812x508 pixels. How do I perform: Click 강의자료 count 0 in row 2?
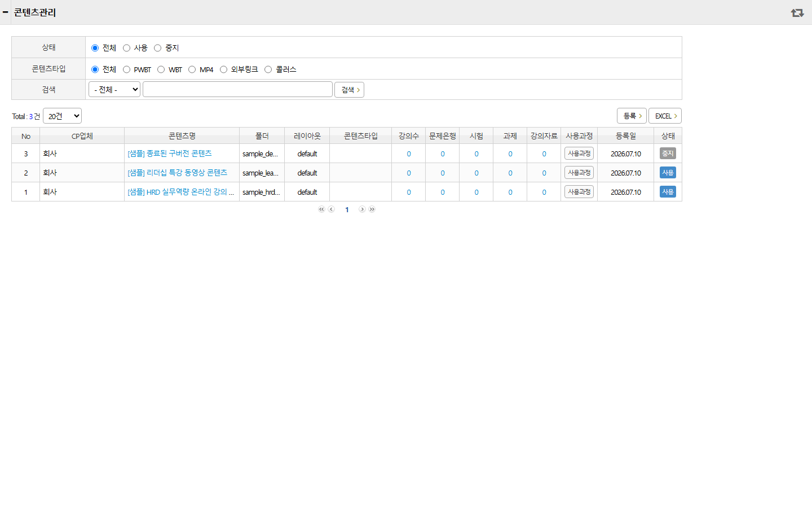[x=544, y=173]
